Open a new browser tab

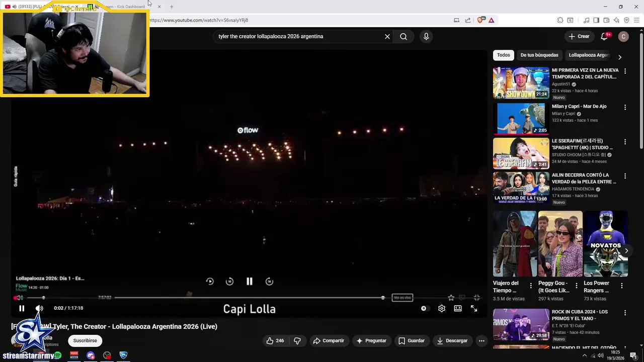172,7
